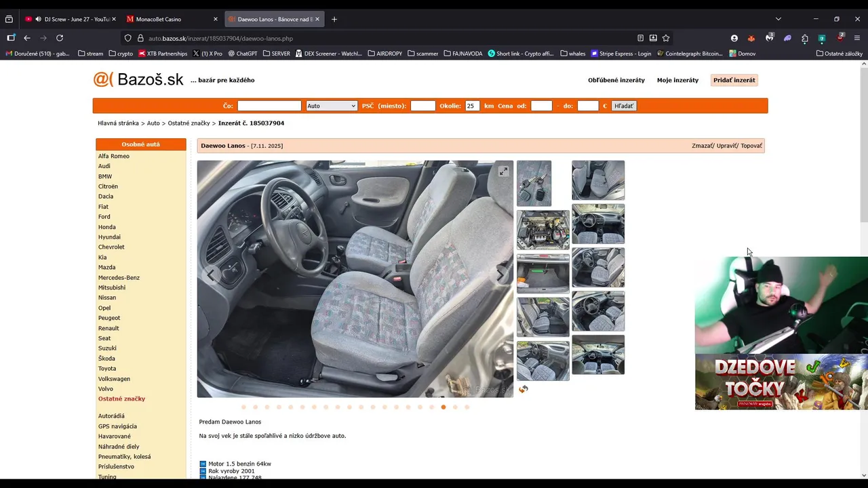868x488 pixels.
Task: Open the tab search dropdown arrow
Action: tap(778, 19)
